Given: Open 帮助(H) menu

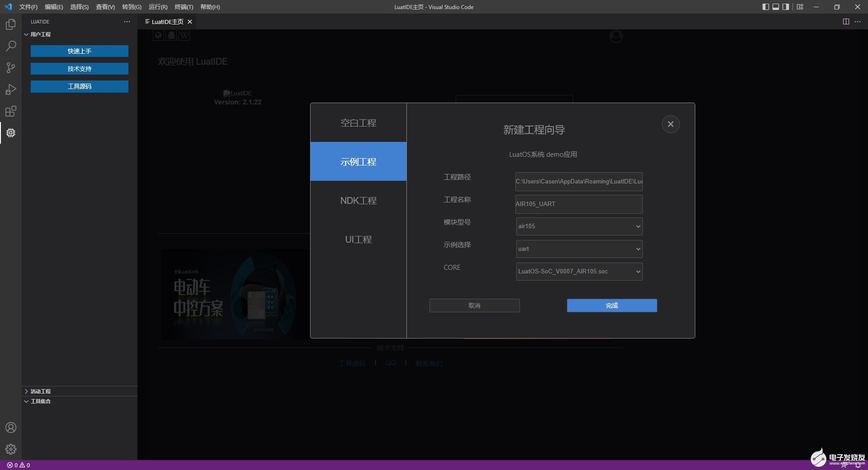Looking at the screenshot, I should [x=210, y=7].
